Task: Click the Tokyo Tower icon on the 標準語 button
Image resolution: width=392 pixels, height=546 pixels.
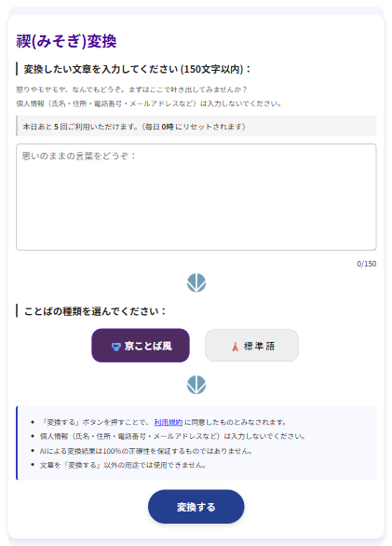Action: [x=236, y=346]
